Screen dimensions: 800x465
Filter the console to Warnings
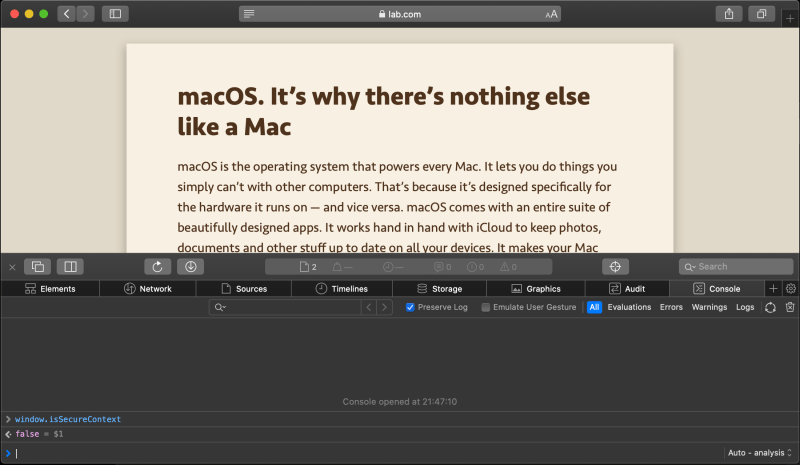pos(709,307)
